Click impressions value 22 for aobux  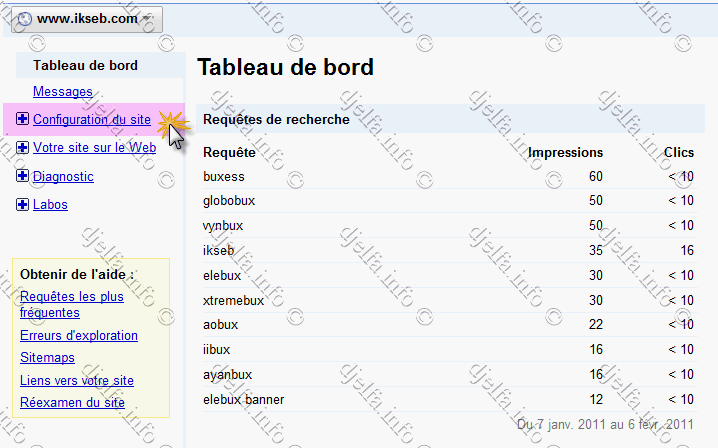(x=596, y=325)
